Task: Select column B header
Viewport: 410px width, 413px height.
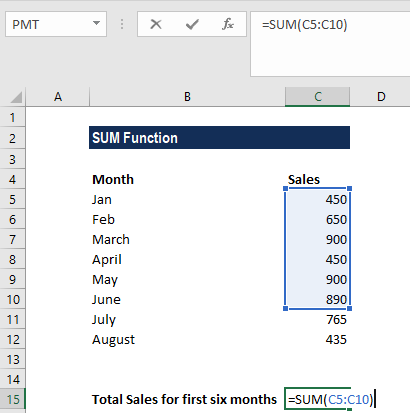Action: [x=187, y=97]
